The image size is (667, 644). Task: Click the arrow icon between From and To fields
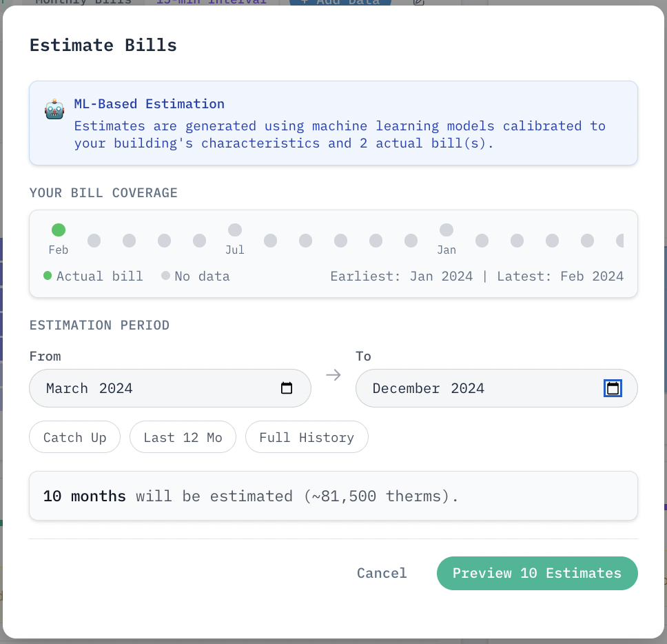[333, 374]
